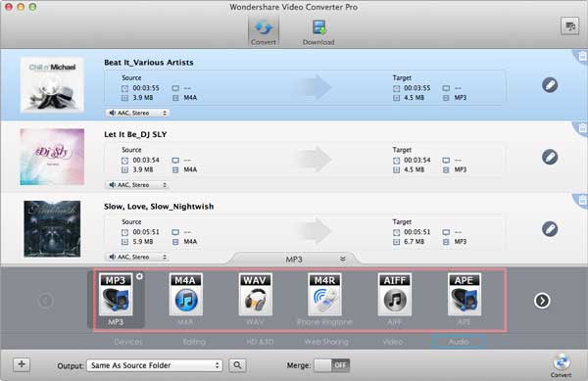
Task: Select the title Beat It_Various Artists
Action: pos(149,63)
